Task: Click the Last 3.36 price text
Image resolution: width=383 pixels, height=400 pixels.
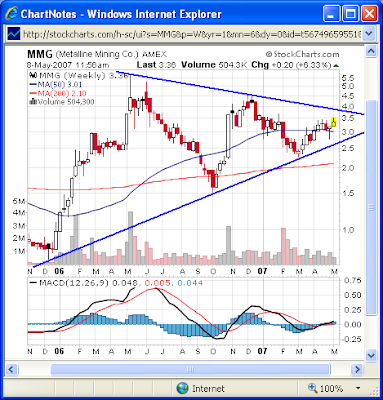Action: pyautogui.click(x=156, y=65)
